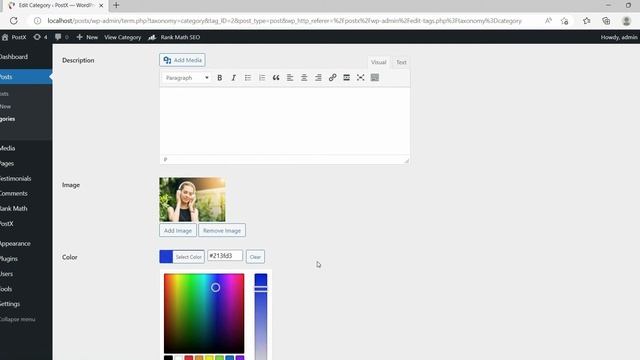Open the updates indicator showing 4
The height and width of the screenshot is (360, 640).
coord(40,37)
